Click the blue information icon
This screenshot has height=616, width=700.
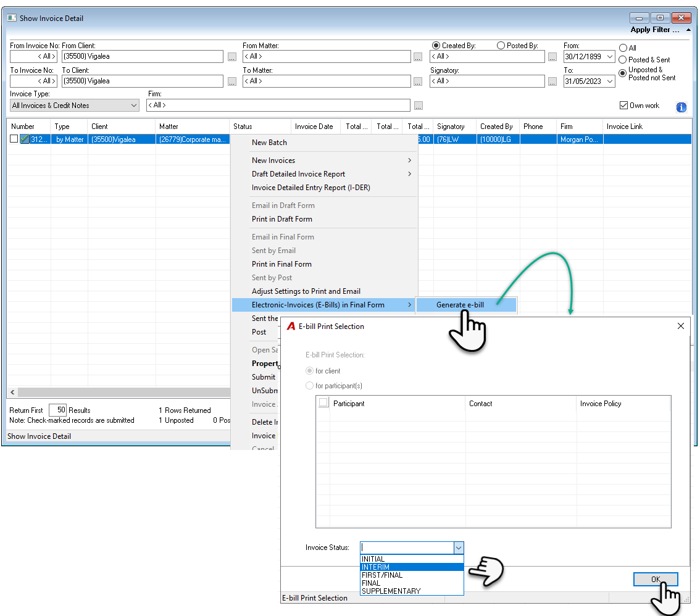tap(681, 107)
